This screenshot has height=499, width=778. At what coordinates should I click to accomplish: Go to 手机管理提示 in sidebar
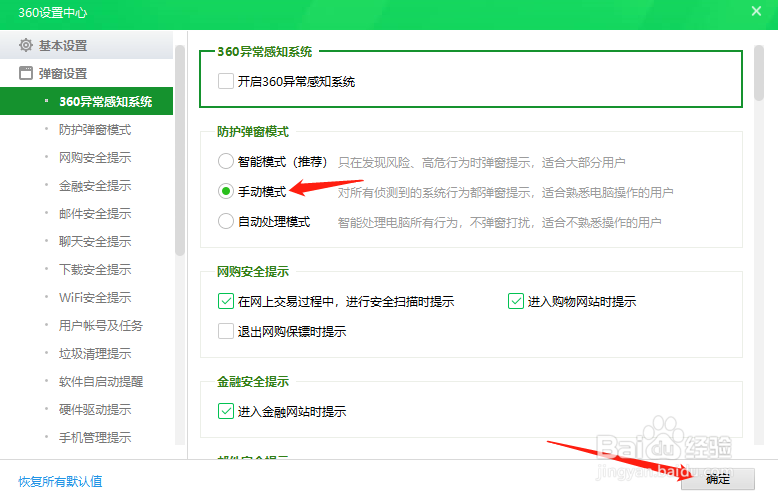click(x=95, y=437)
